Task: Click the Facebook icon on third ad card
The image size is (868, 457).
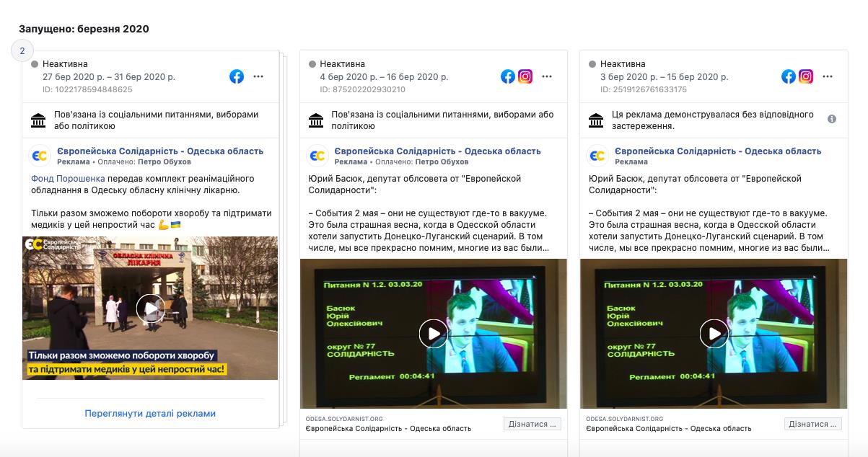Action: click(788, 76)
